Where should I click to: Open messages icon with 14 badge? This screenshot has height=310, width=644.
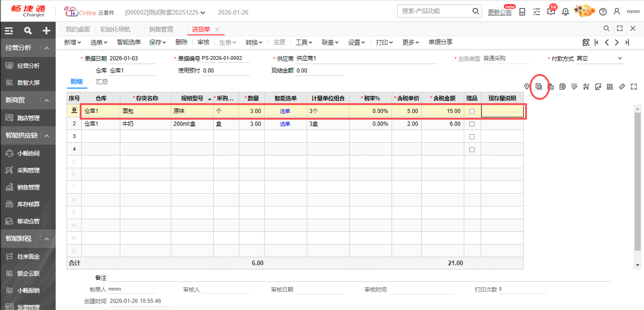click(551, 12)
